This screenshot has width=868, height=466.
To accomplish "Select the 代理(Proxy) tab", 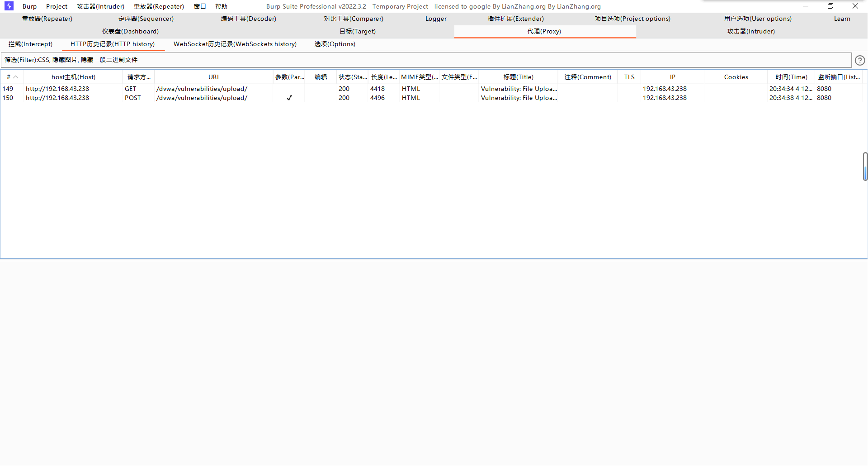I will pyautogui.click(x=544, y=31).
